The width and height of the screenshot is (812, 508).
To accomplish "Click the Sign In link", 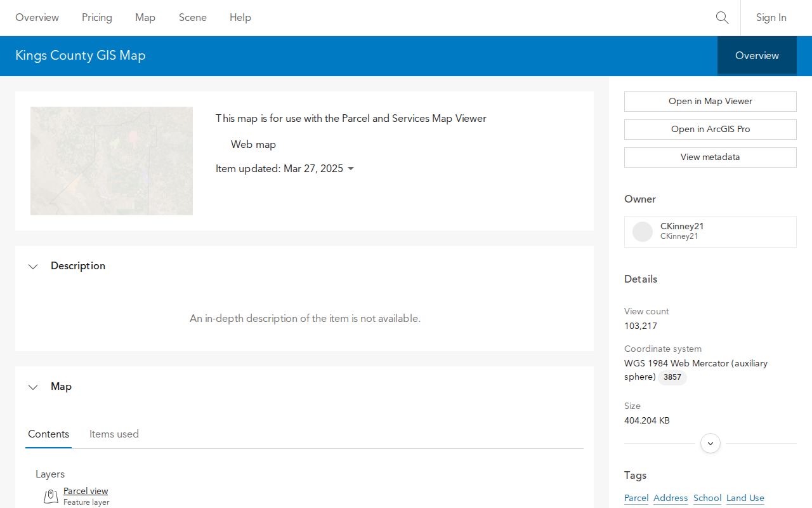I will (771, 18).
